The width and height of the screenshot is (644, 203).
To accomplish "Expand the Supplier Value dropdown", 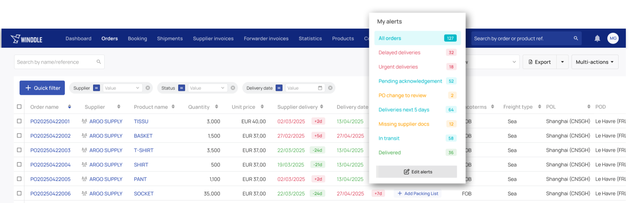I will click(x=122, y=88).
